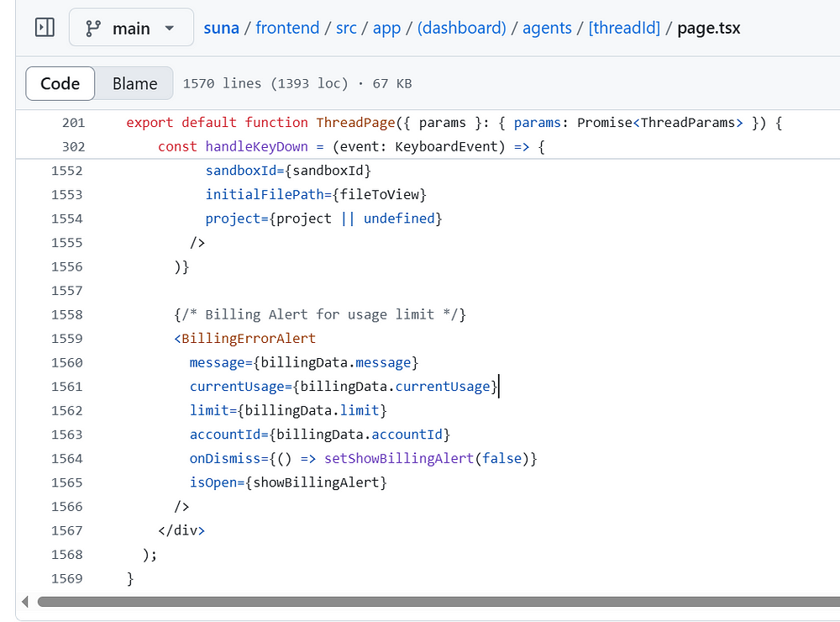The width and height of the screenshot is (840, 622).
Task: Place cursor on <BillingErrorAlert tag
Action: coord(244,339)
